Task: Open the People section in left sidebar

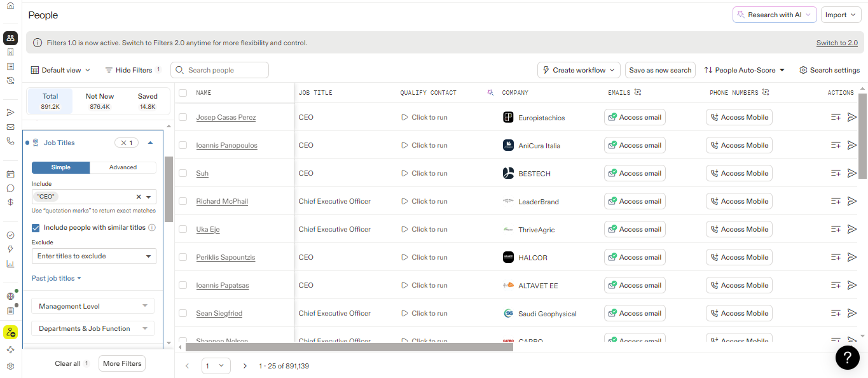Action: coord(10,38)
